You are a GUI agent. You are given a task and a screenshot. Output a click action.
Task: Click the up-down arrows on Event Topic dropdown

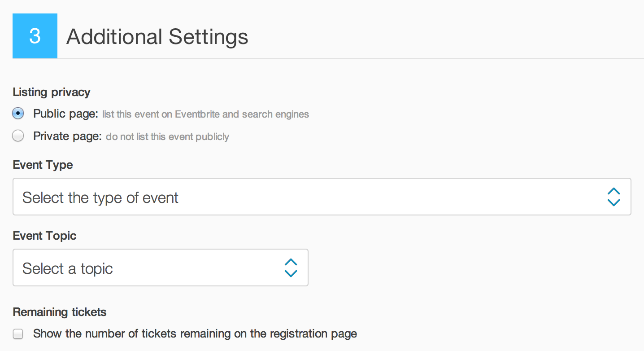[x=291, y=268]
